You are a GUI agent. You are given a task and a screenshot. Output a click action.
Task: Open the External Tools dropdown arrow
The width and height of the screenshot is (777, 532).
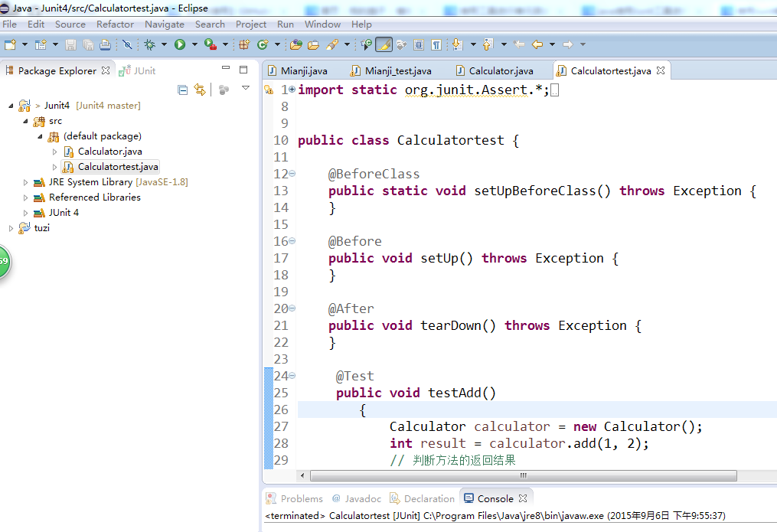click(225, 44)
